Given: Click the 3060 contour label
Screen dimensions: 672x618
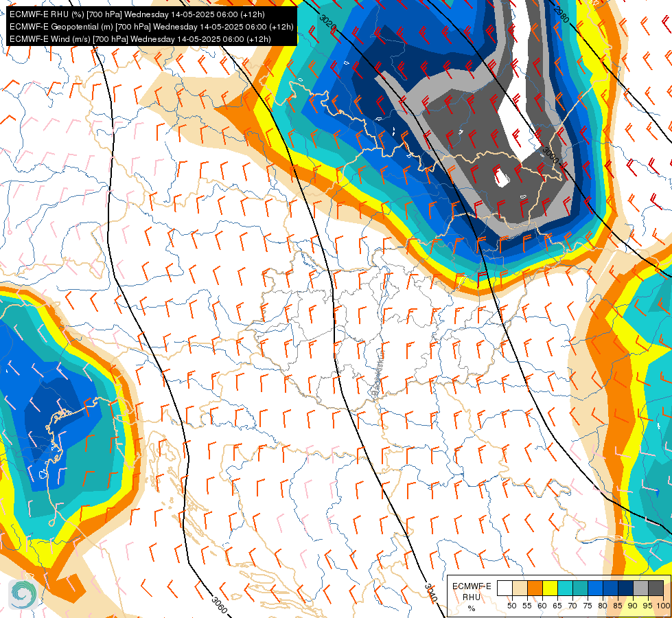Looking at the screenshot, I should [220, 605].
